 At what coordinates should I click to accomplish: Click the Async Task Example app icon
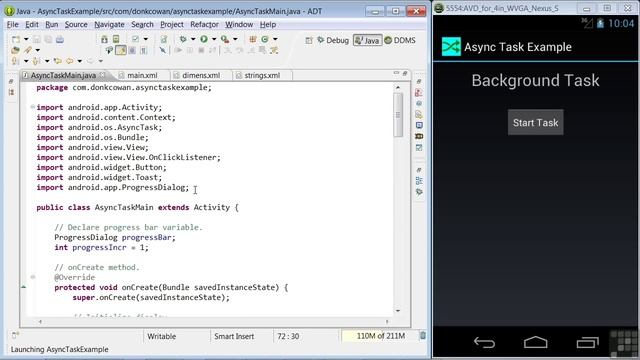tap(451, 47)
